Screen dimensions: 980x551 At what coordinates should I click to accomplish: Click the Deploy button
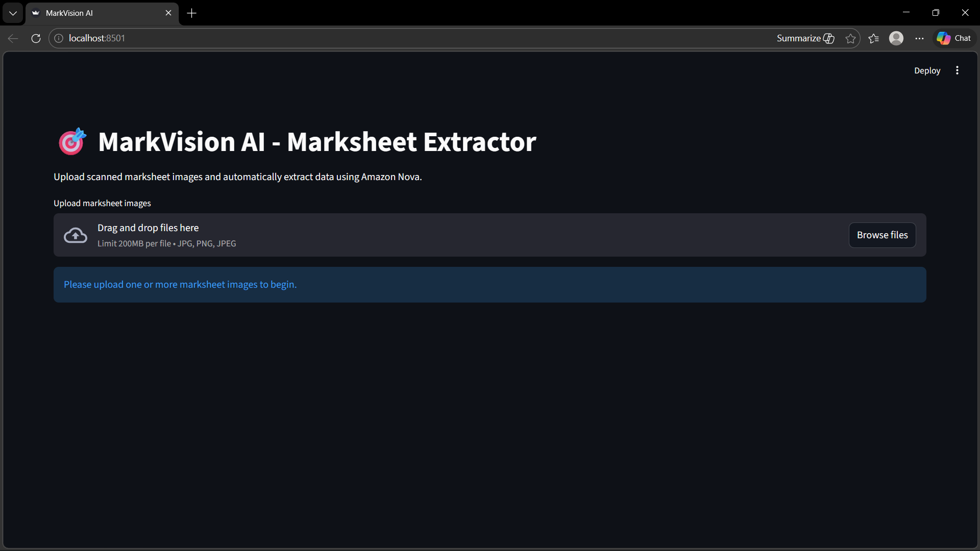click(927, 70)
